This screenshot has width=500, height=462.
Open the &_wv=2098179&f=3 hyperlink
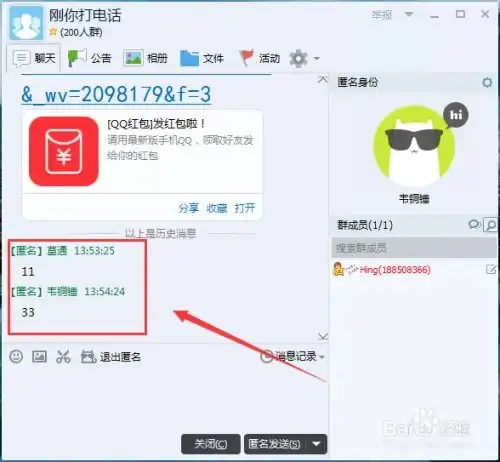tap(116, 94)
